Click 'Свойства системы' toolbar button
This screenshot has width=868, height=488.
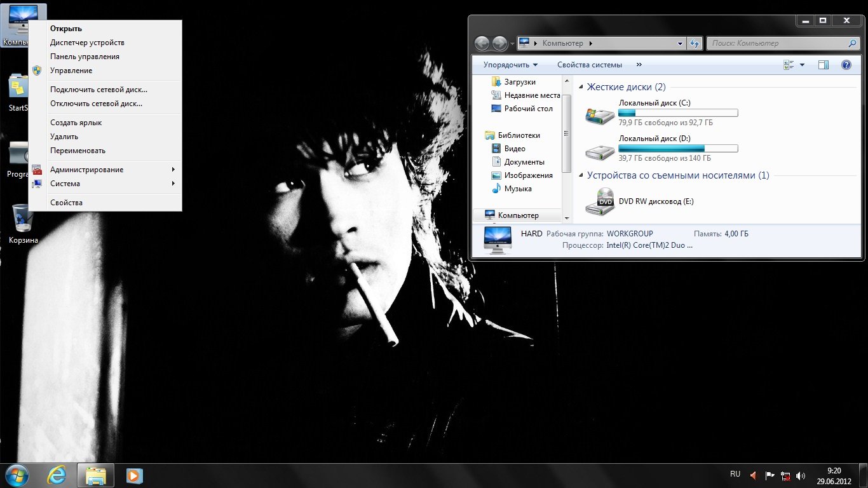coord(589,65)
